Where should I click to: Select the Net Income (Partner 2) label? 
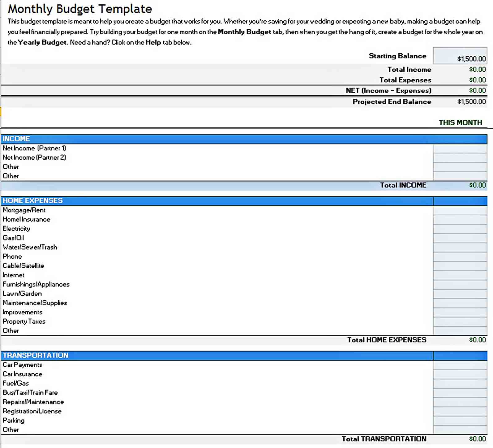34,157
